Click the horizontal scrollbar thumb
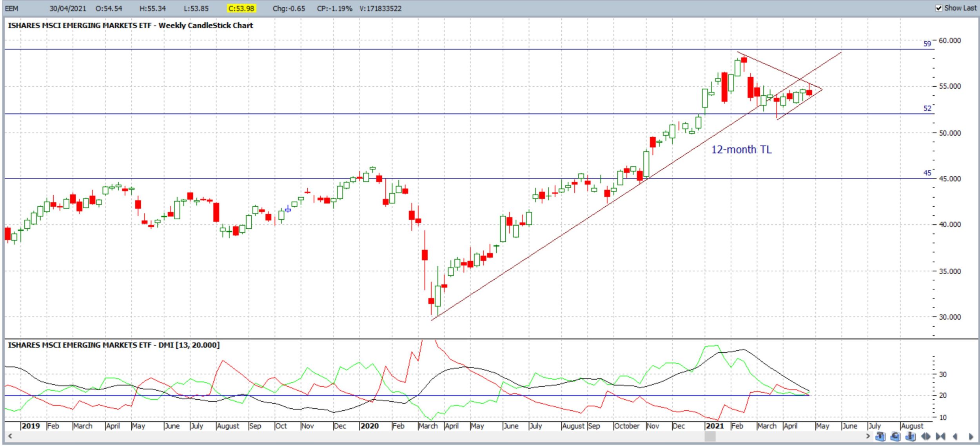Screen dimensions: 980x446 coord(710,436)
